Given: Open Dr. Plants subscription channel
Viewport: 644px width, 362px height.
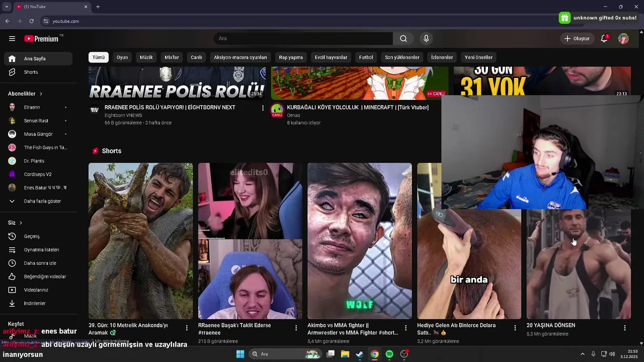Looking at the screenshot, I should coord(38,161).
